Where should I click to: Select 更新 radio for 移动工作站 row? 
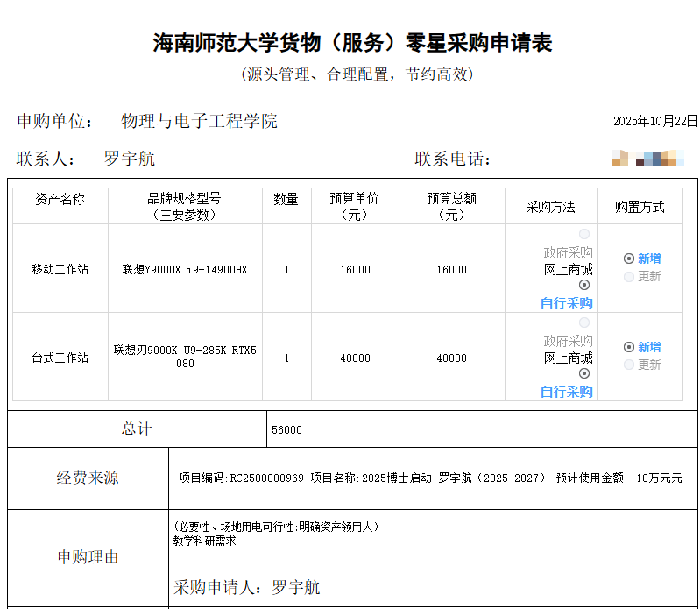(629, 277)
